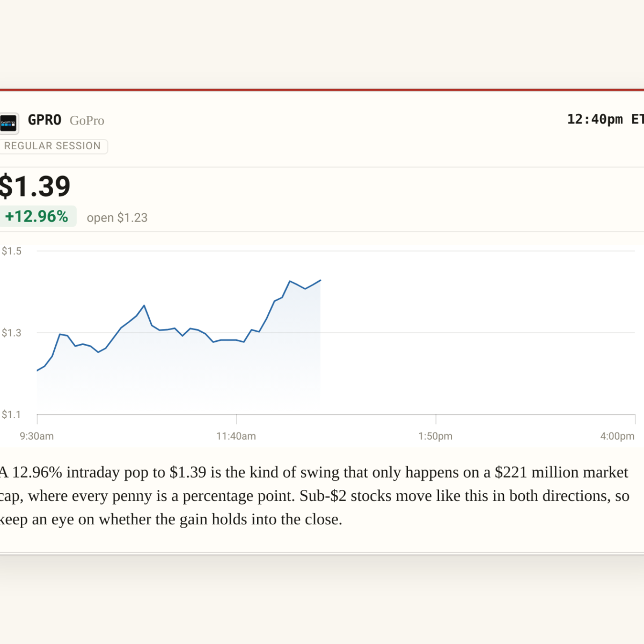
Task: Select the GPRO ticker symbol
Action: click(45, 120)
